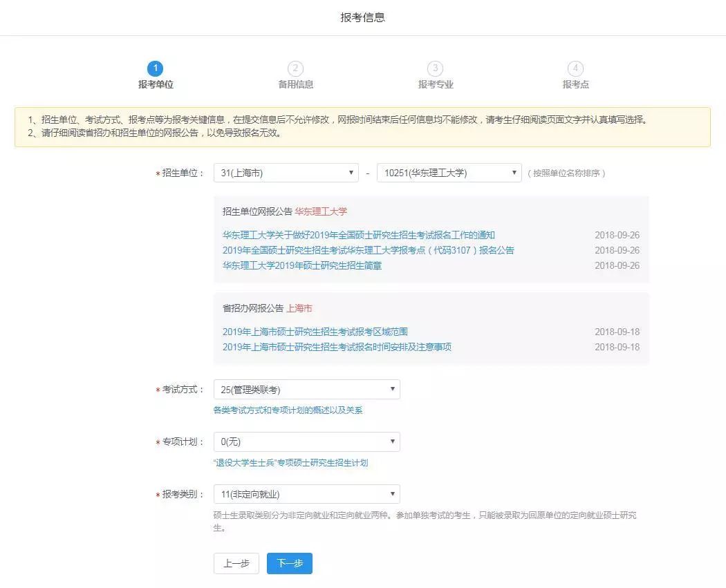
Task: Open the 报考点（代码3107）报名公告 link
Action: [x=368, y=250]
